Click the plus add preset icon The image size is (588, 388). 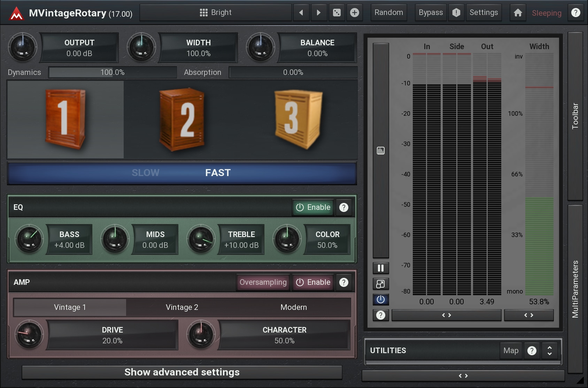(x=355, y=13)
